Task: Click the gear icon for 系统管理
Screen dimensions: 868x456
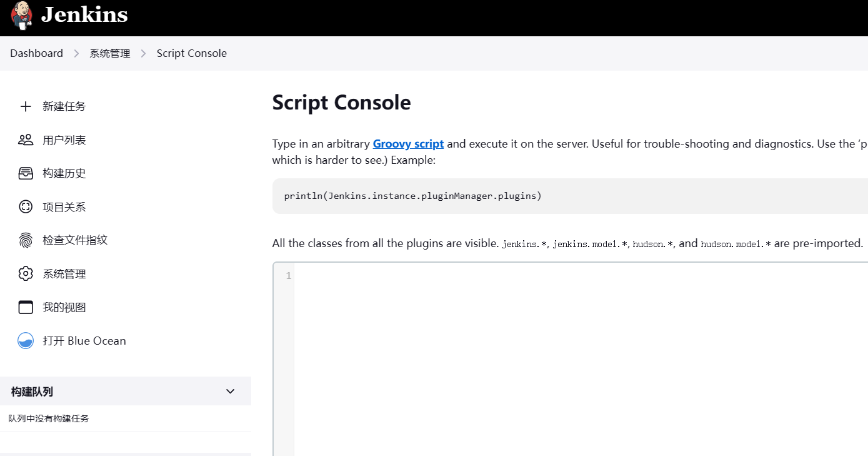Action: click(26, 274)
